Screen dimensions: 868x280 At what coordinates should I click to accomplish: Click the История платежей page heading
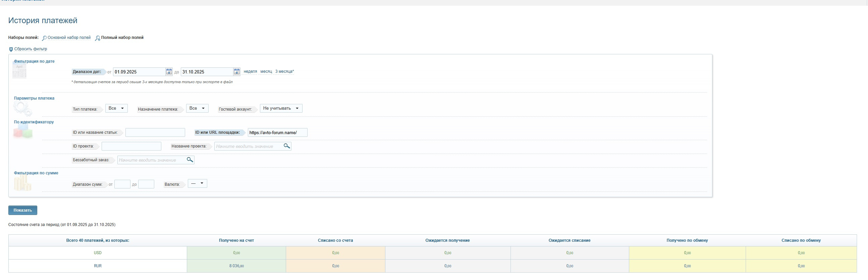pyautogui.click(x=43, y=20)
